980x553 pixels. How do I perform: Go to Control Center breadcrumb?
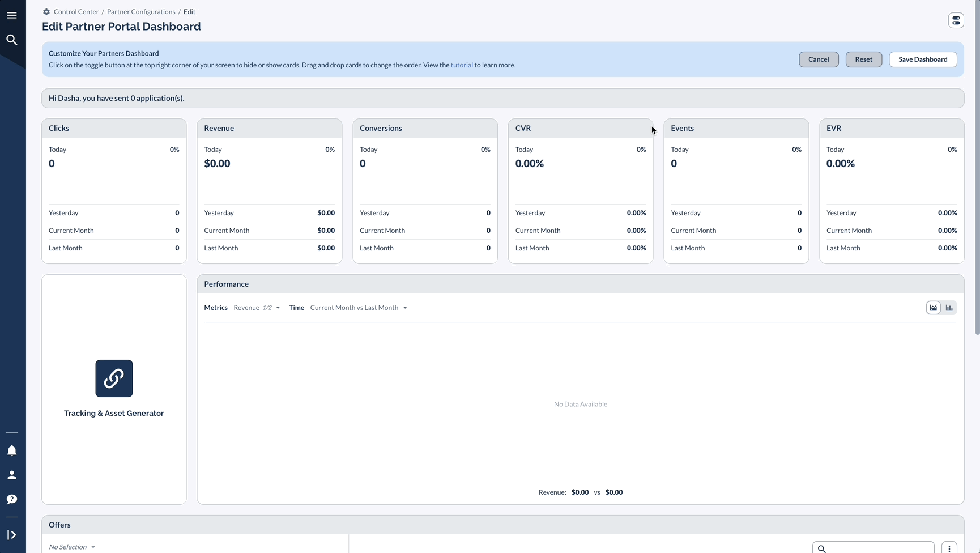[76, 12]
